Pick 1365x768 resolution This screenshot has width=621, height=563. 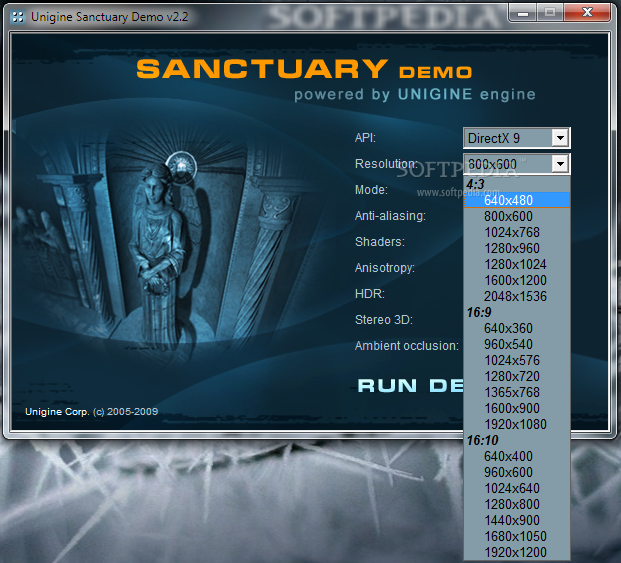[x=517, y=392]
